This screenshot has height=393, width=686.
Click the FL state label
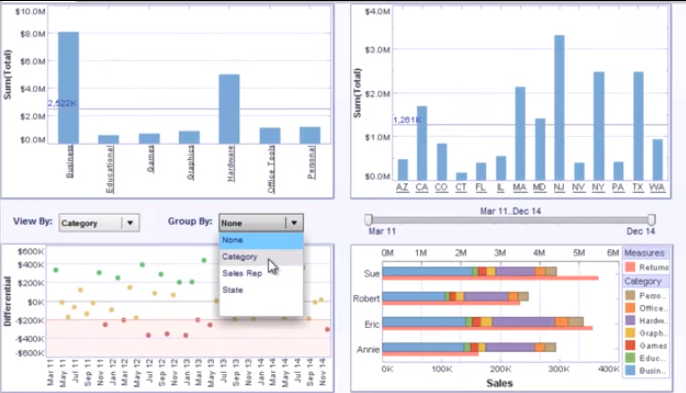(480, 187)
